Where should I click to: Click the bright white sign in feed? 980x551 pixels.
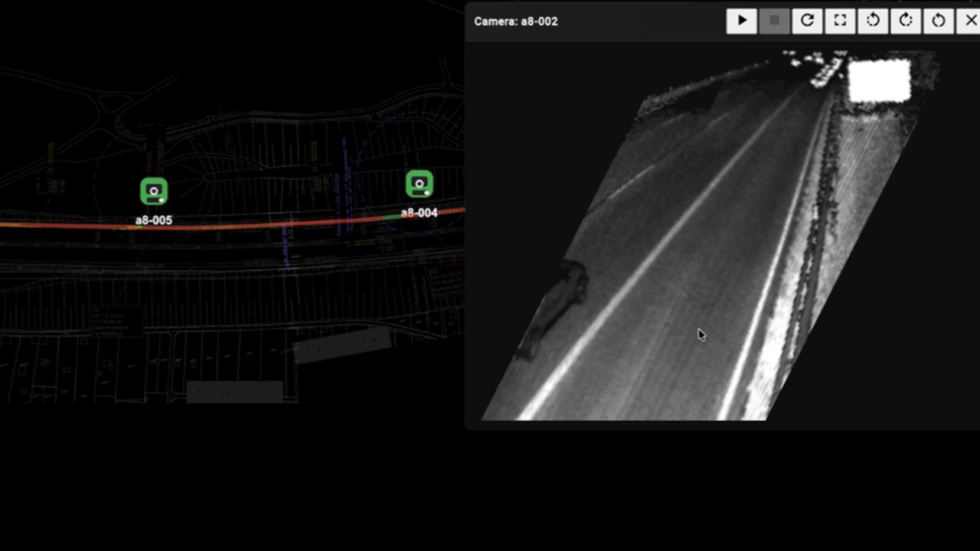[879, 80]
